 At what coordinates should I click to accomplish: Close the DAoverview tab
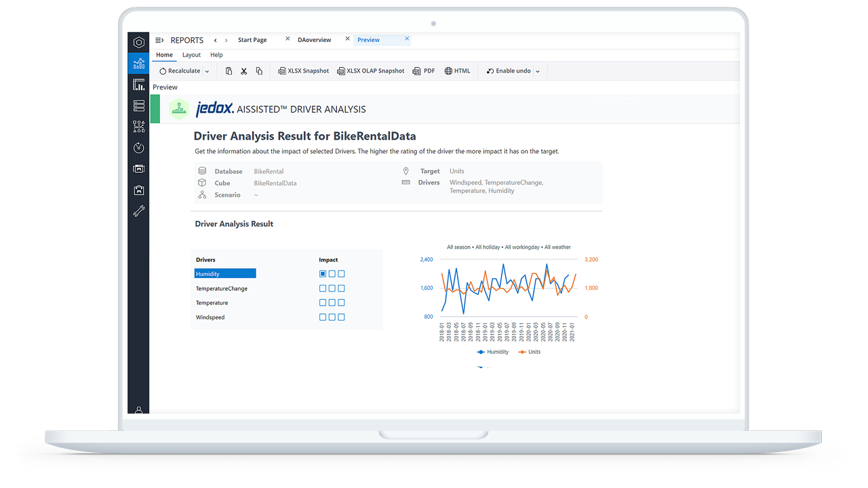point(348,39)
